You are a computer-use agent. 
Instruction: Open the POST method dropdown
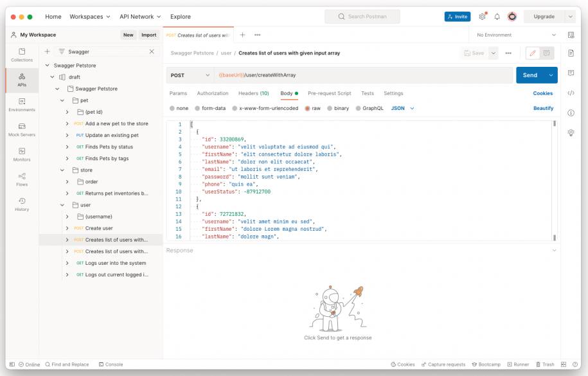(x=190, y=75)
